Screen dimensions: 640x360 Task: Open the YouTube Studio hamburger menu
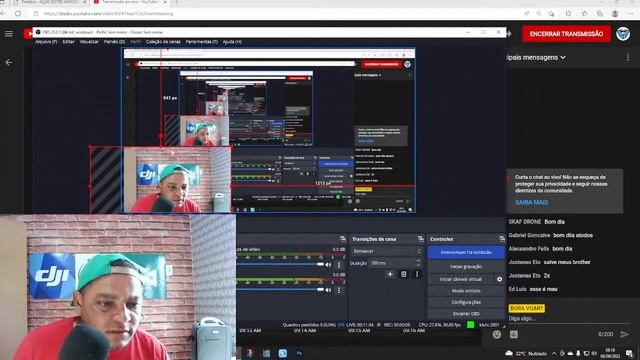click(x=9, y=34)
